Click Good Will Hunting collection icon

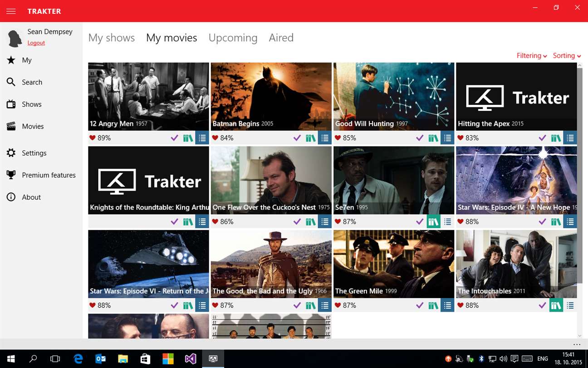pos(433,138)
